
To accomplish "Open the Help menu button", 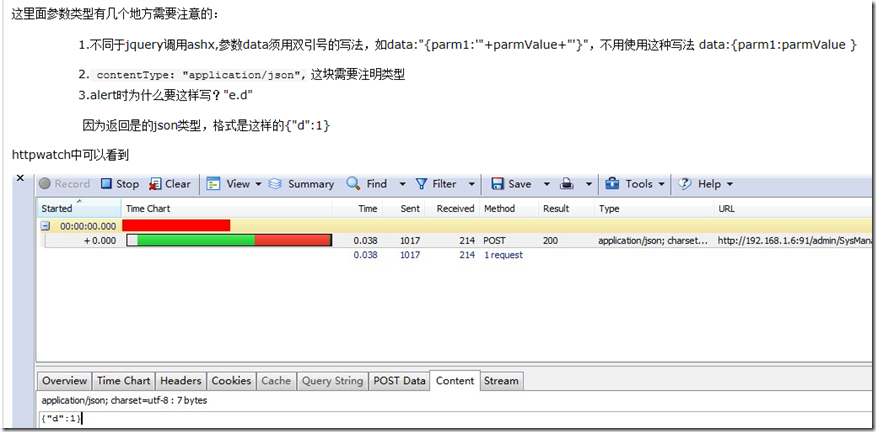I will (705, 184).
